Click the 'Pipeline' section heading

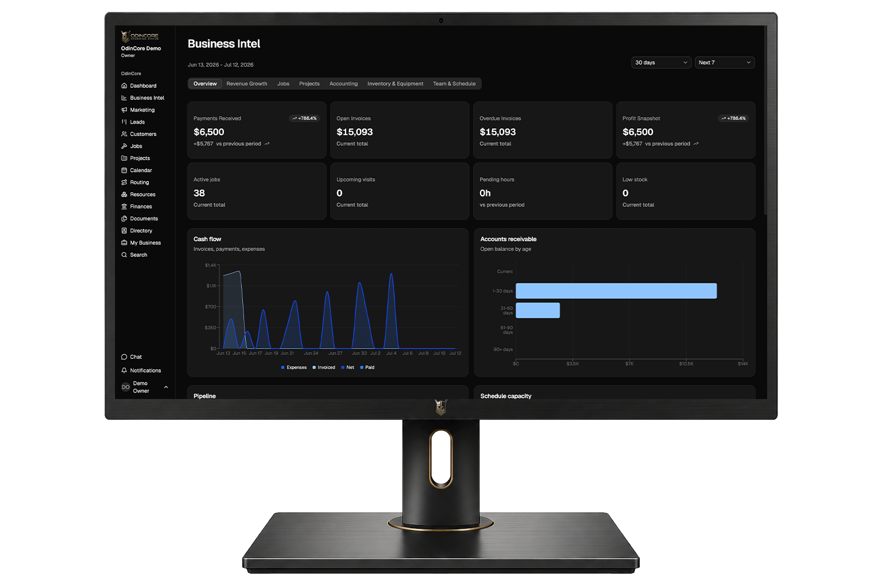click(204, 396)
